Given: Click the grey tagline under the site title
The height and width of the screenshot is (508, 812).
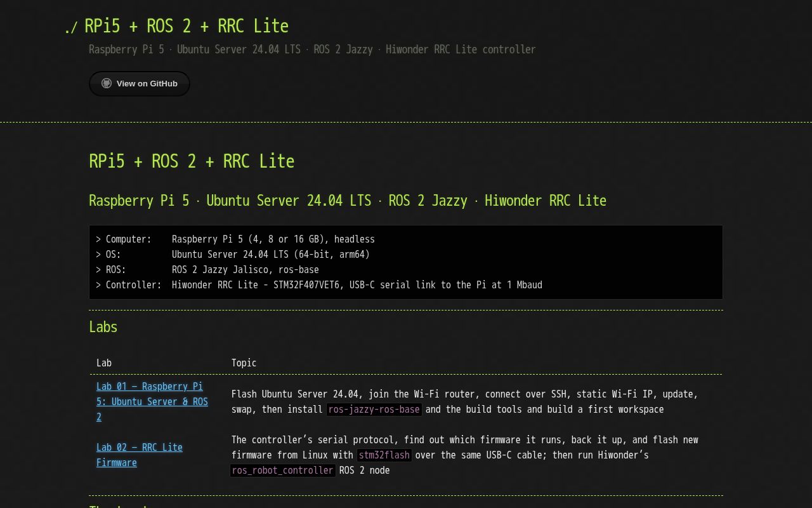Looking at the screenshot, I should (312, 50).
